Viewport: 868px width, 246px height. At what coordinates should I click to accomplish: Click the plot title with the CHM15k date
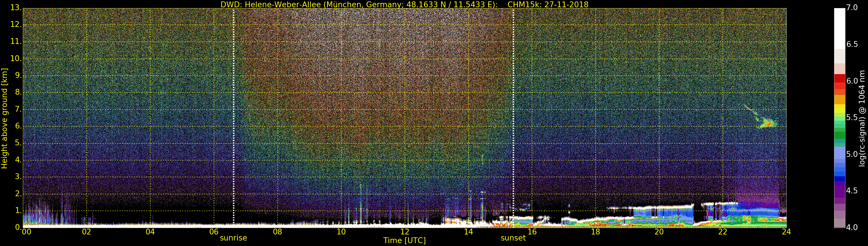[x=404, y=4]
